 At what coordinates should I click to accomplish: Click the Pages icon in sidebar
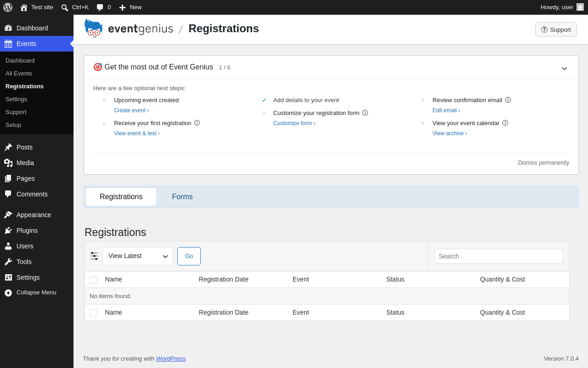pyautogui.click(x=8, y=178)
